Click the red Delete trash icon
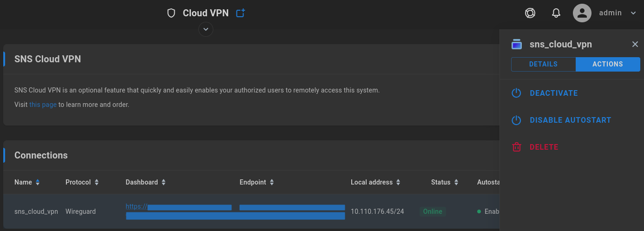Image resolution: width=644 pixels, height=231 pixels. pyautogui.click(x=516, y=147)
